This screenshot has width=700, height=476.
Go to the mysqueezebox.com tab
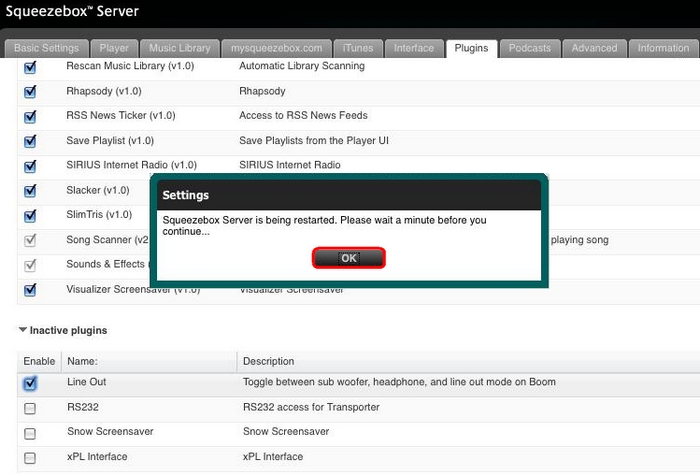(277, 48)
